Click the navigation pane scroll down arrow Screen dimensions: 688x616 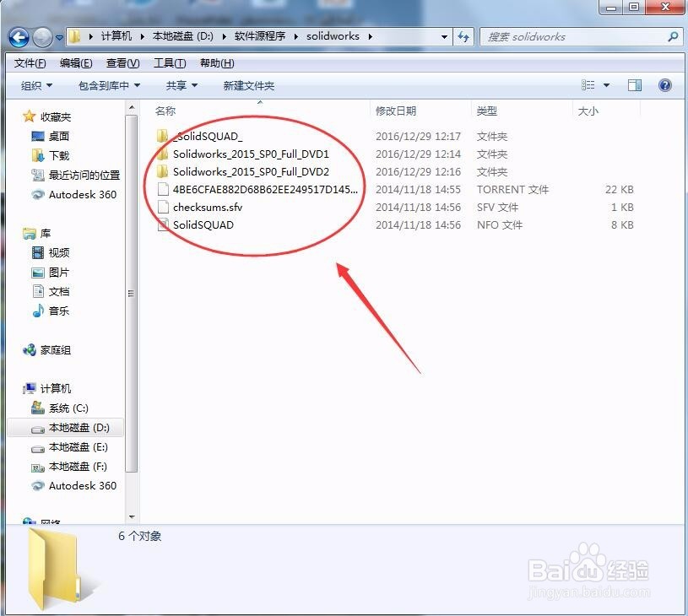tap(132, 516)
